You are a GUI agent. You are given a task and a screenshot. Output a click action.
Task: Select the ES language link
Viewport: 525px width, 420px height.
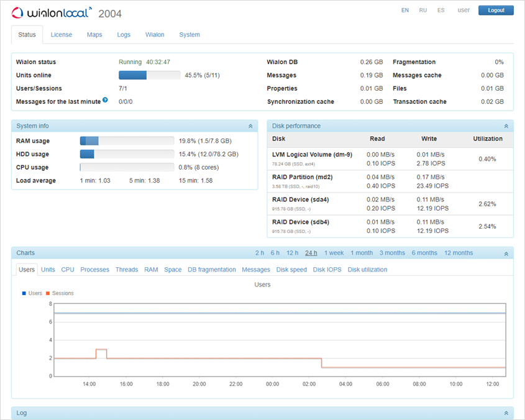coord(441,11)
